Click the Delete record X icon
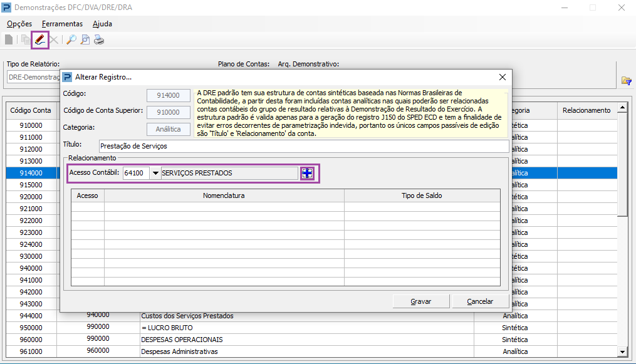Screen dimensions: 636x364 [x=53, y=39]
